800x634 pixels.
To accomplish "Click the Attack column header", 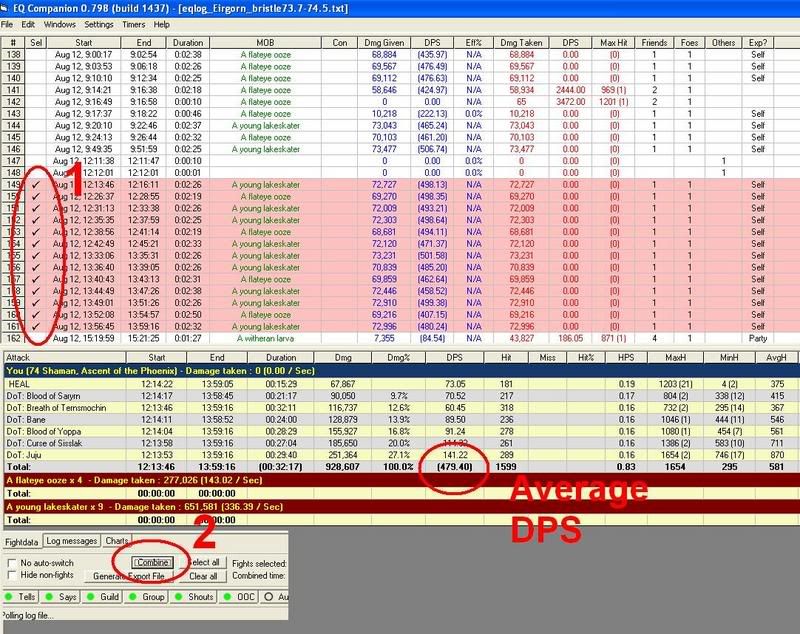I will click(x=64, y=358).
